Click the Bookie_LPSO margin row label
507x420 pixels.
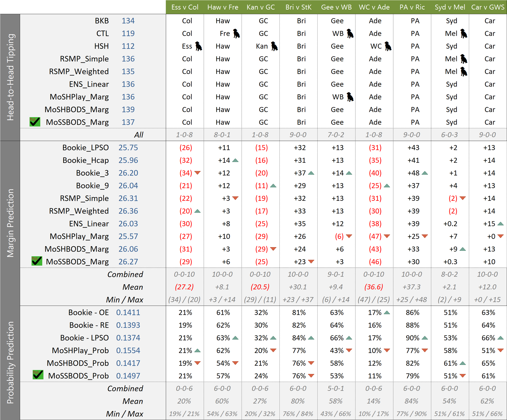point(85,147)
